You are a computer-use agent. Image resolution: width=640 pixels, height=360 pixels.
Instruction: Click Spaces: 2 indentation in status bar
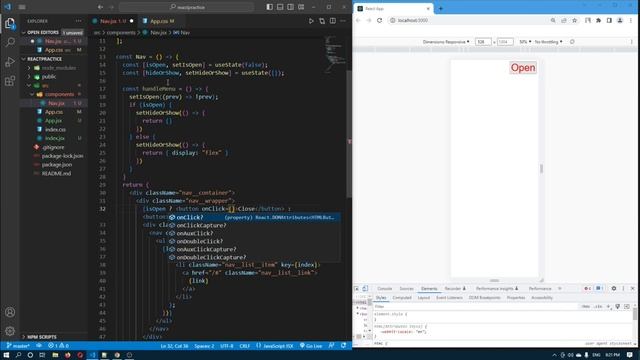[x=204, y=346]
